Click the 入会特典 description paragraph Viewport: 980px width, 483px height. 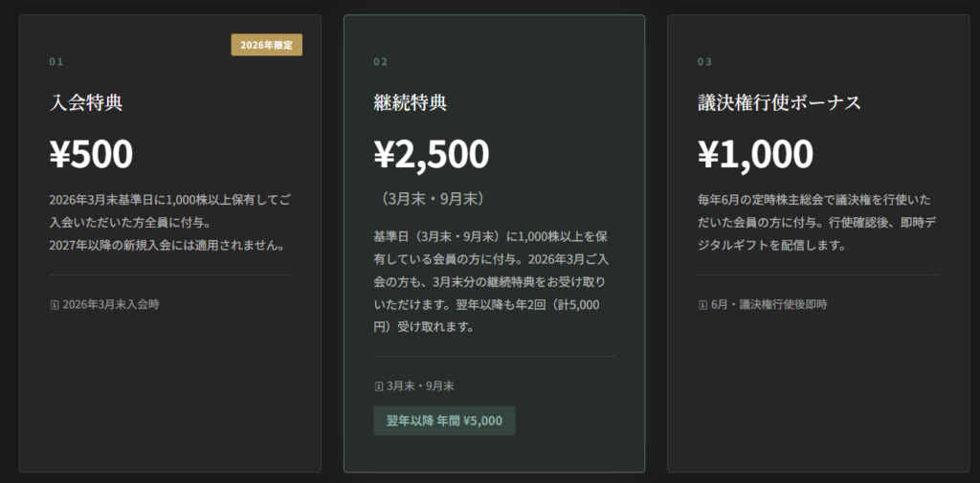click(169, 222)
